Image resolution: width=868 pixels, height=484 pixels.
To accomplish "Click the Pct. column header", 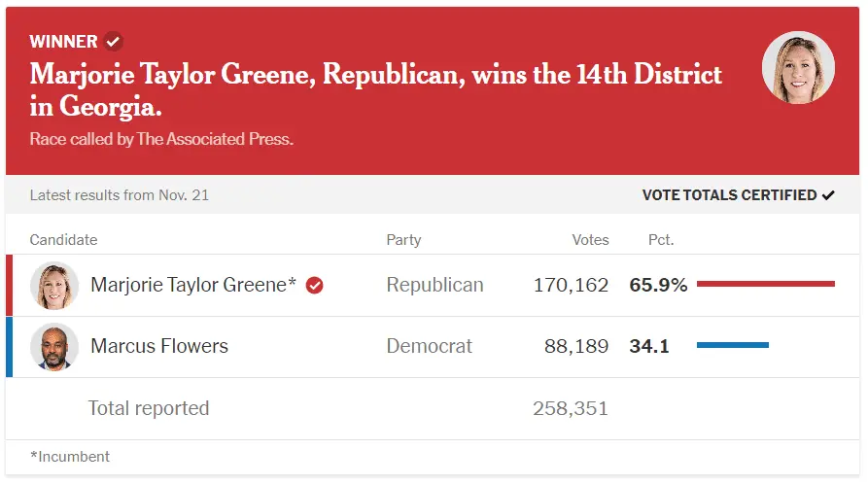I will tap(660, 240).
